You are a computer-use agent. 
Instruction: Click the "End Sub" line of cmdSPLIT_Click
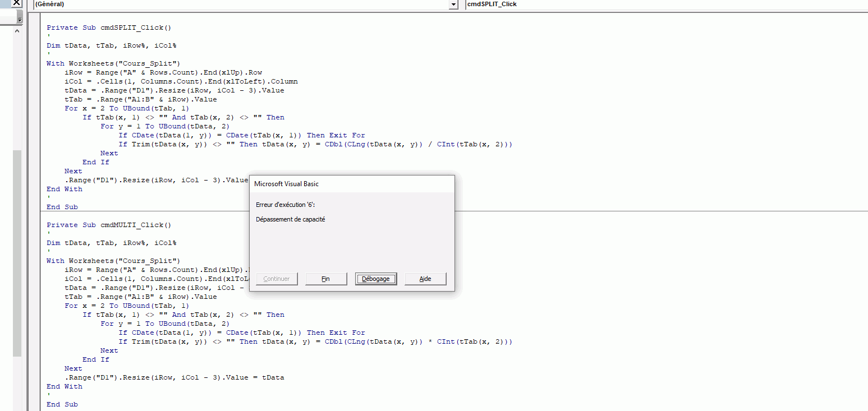tap(62, 207)
